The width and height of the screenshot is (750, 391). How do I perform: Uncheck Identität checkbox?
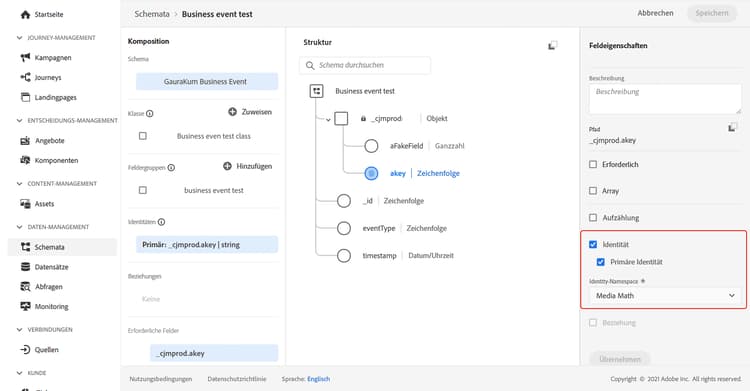click(593, 245)
